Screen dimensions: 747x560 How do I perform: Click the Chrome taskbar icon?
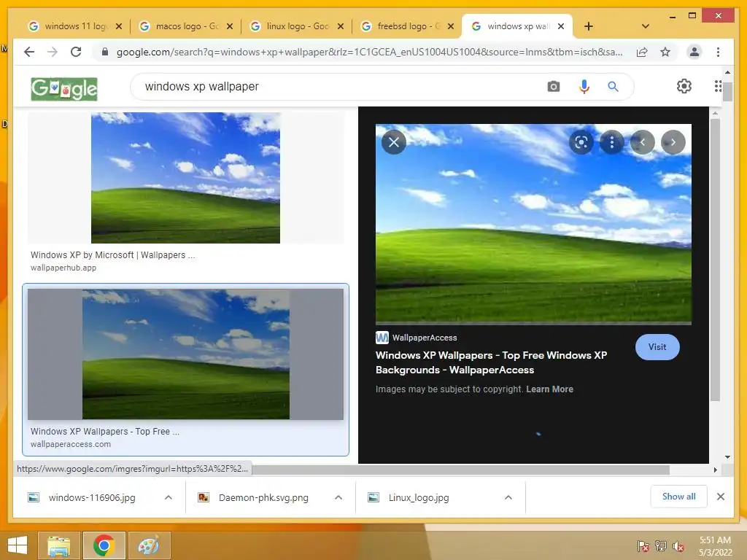pyautogui.click(x=104, y=545)
